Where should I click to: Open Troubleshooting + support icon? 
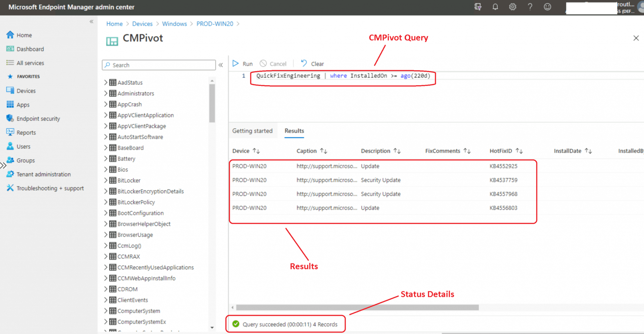(x=10, y=188)
